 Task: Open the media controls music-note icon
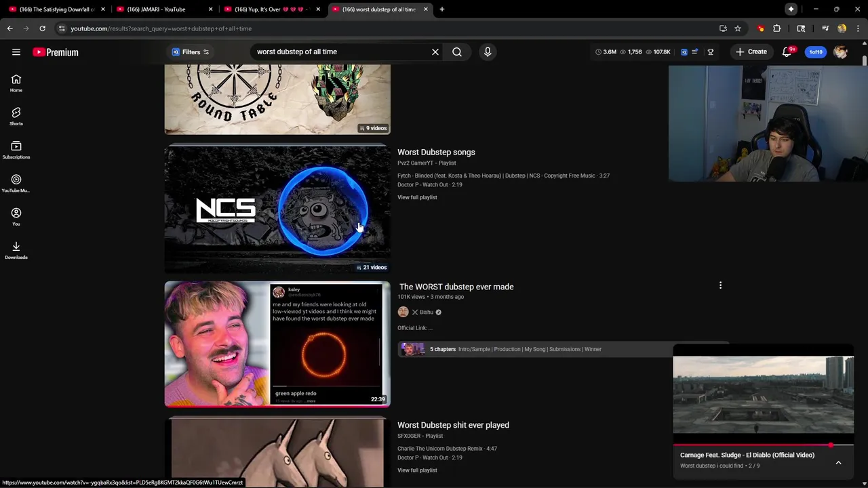825,28
